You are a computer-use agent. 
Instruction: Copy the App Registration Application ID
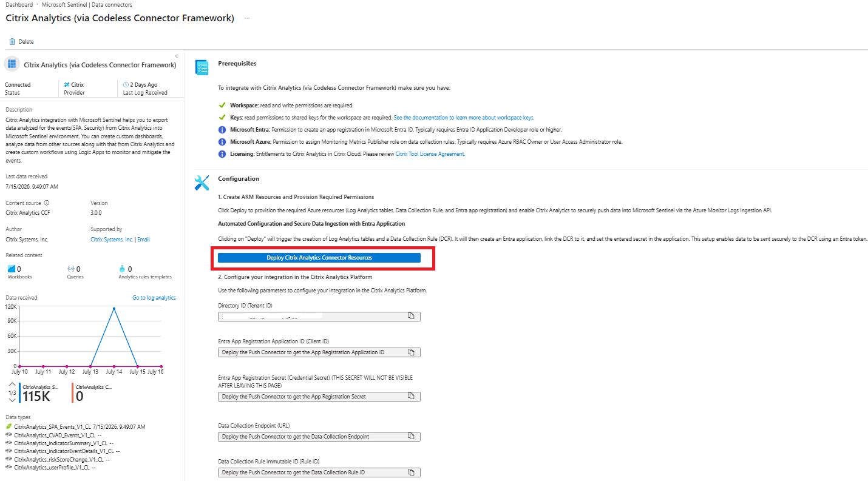coord(411,352)
